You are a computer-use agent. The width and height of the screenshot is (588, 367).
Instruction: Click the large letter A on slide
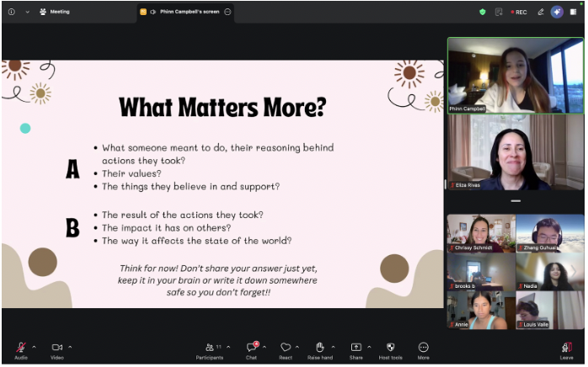pos(72,169)
